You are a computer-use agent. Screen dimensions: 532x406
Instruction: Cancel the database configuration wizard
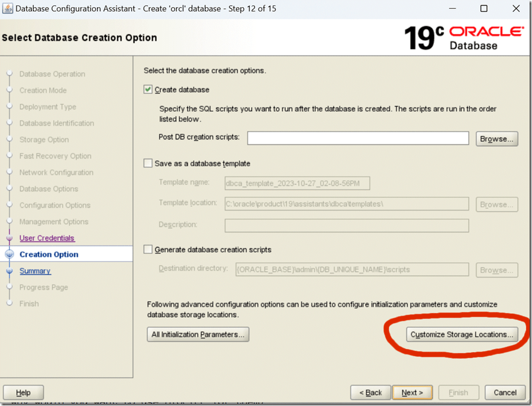505,392
